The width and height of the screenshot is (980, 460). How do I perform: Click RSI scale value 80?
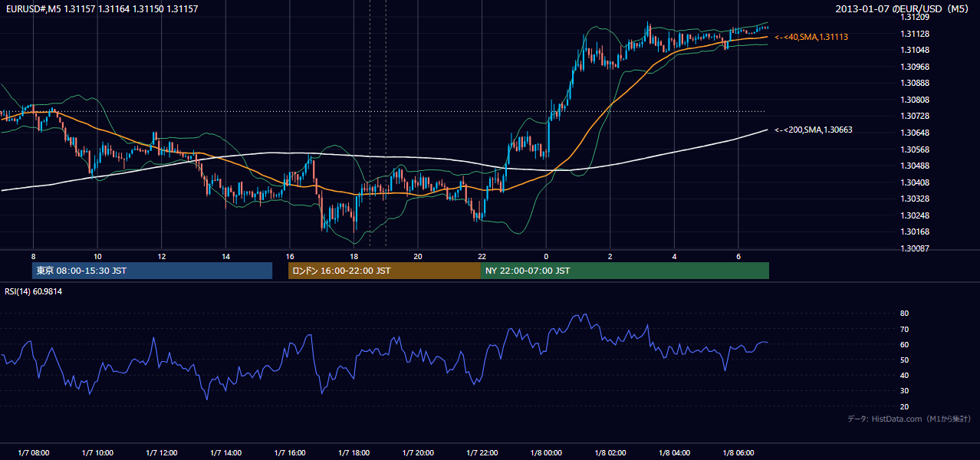tap(904, 314)
